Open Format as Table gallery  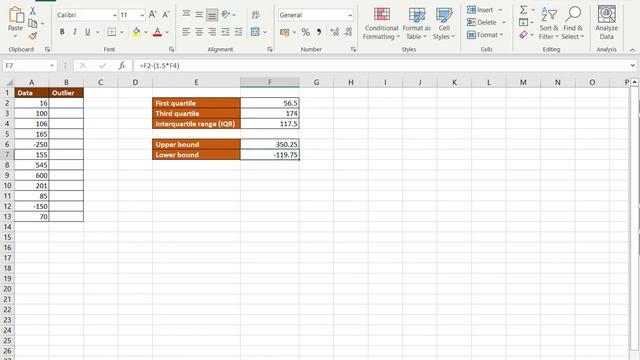416,23
